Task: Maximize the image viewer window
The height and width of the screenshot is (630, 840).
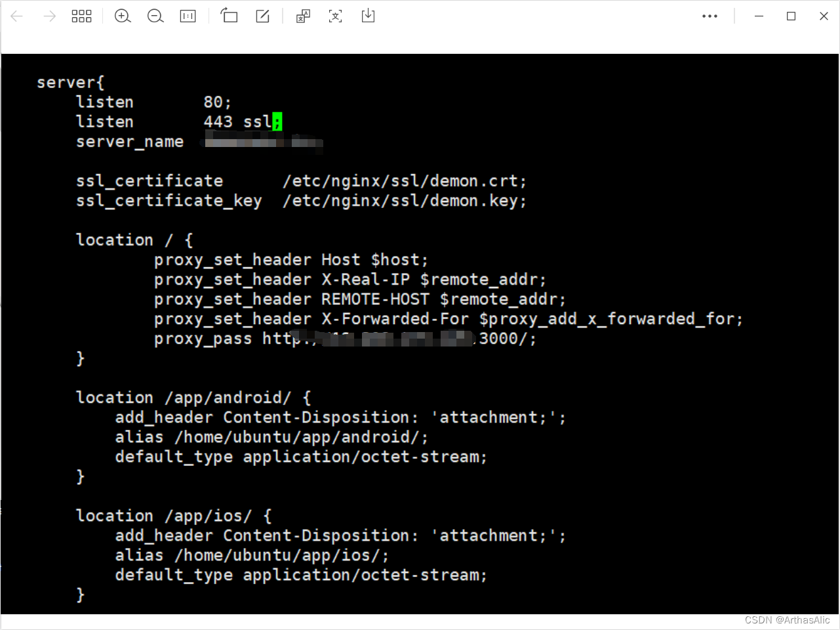Action: click(791, 16)
